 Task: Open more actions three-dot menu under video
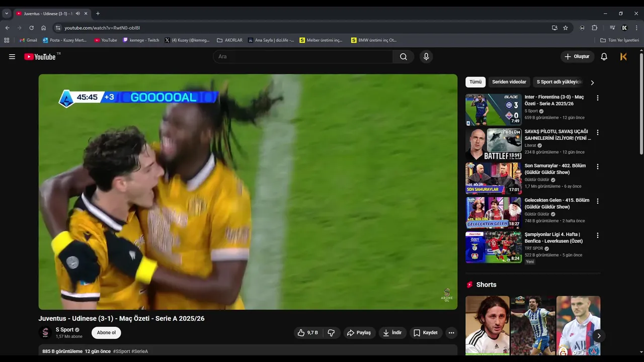tap(451, 333)
